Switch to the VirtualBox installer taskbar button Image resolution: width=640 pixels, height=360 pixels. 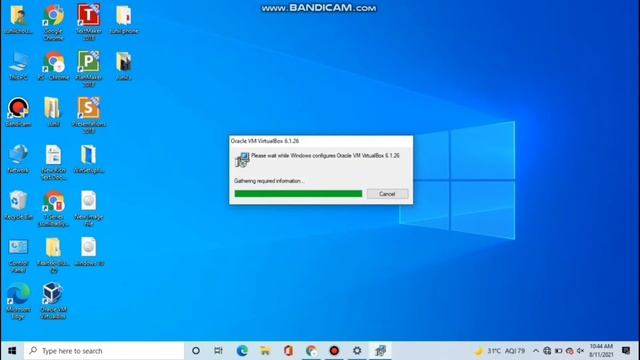[x=380, y=351]
